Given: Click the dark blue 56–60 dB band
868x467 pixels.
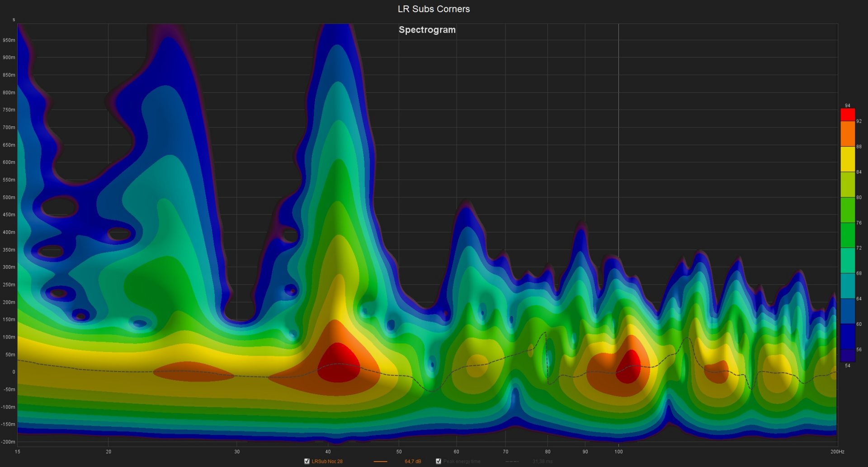Looking at the screenshot, I should coord(847,337).
